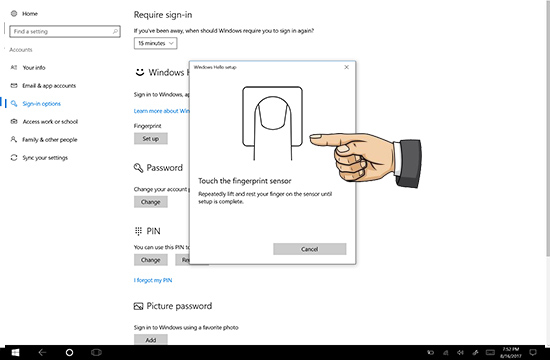Click the Your info person icon
Viewport: 550px width, 360px height.
click(14, 67)
